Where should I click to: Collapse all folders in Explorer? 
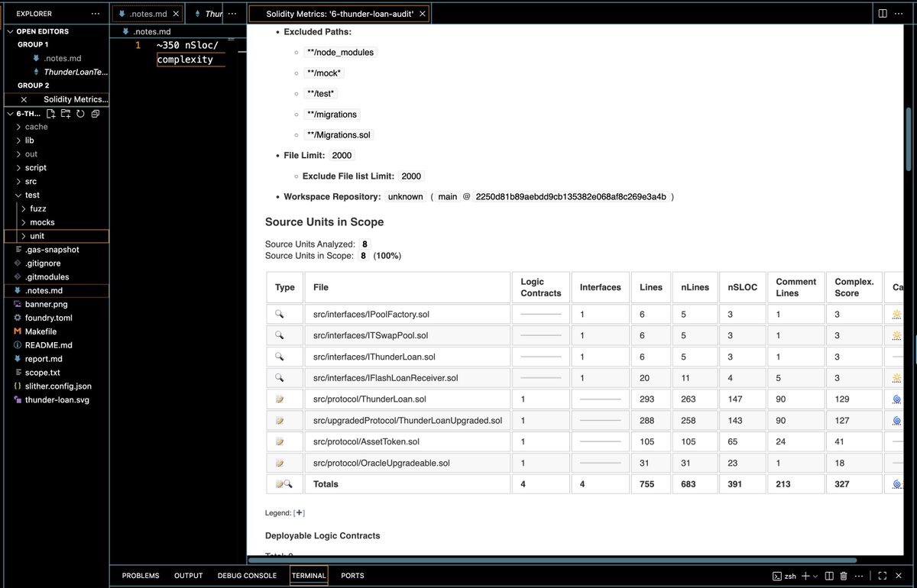tap(95, 114)
